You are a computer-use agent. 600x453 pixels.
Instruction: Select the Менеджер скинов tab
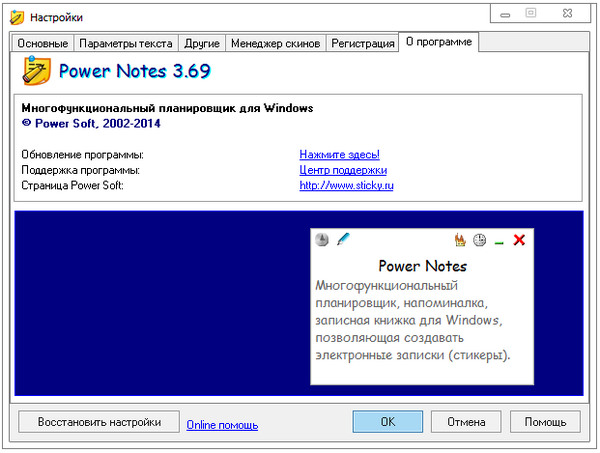click(x=275, y=43)
